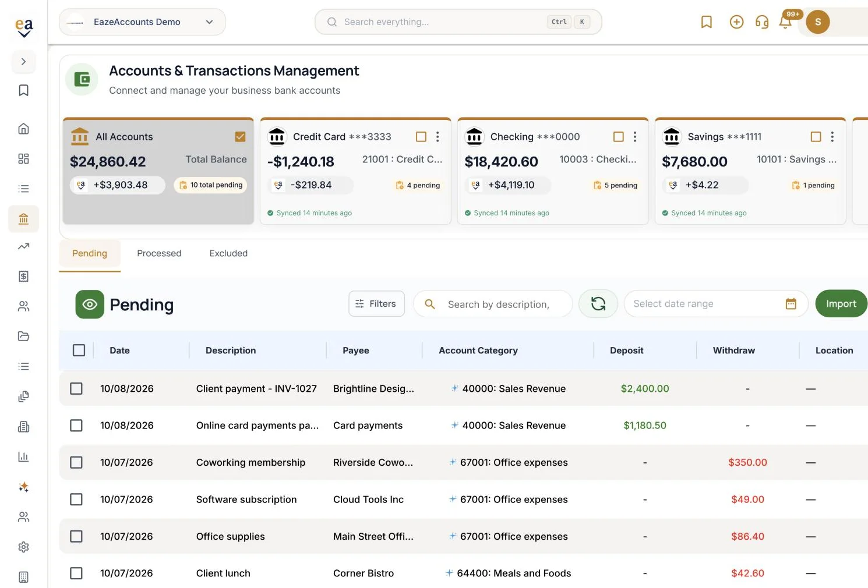Open the invoice dollar icon in sidebar

coord(23,276)
